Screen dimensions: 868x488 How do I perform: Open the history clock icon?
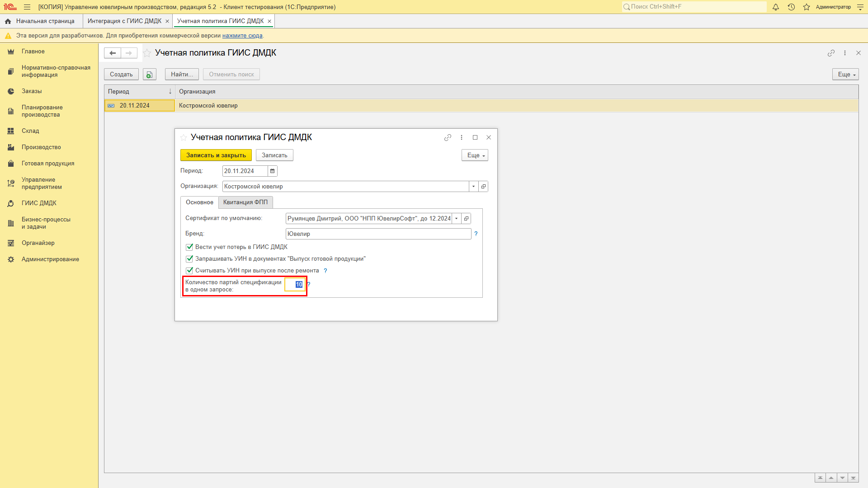click(791, 7)
